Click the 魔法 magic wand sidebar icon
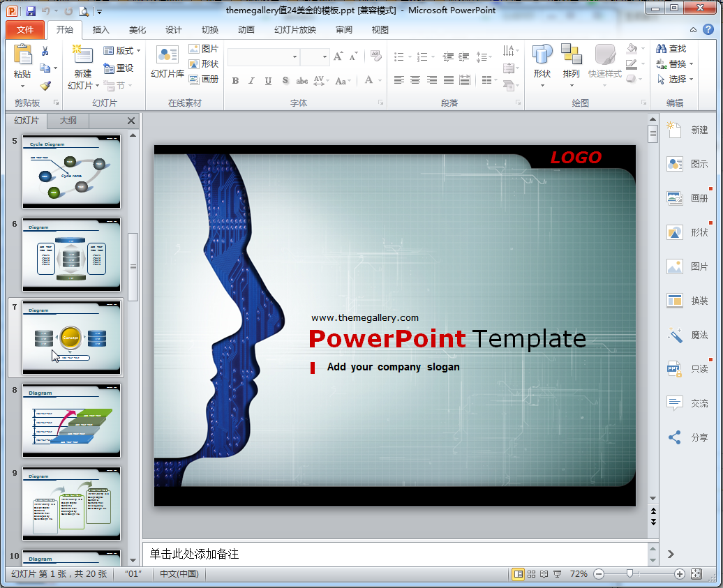This screenshot has height=588, width=723. tap(675, 335)
